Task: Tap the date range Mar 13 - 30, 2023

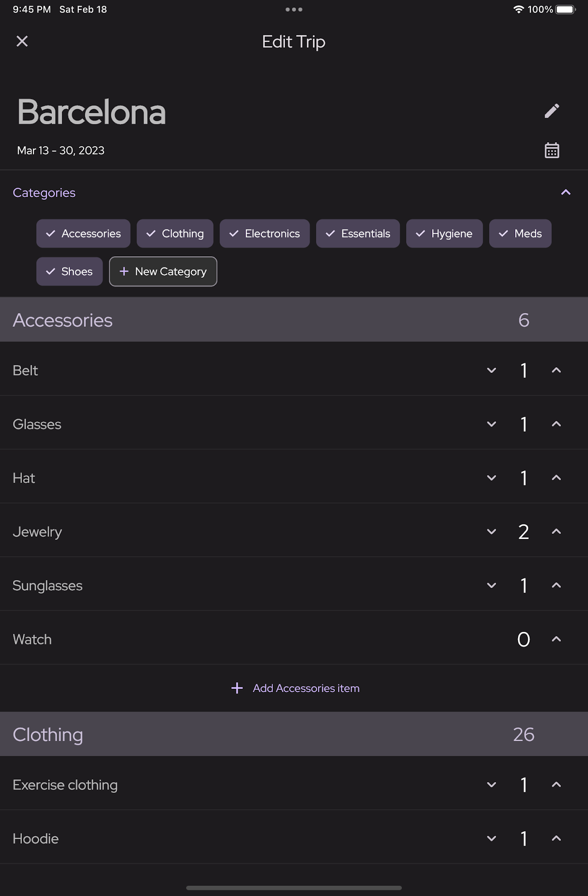Action: click(61, 150)
